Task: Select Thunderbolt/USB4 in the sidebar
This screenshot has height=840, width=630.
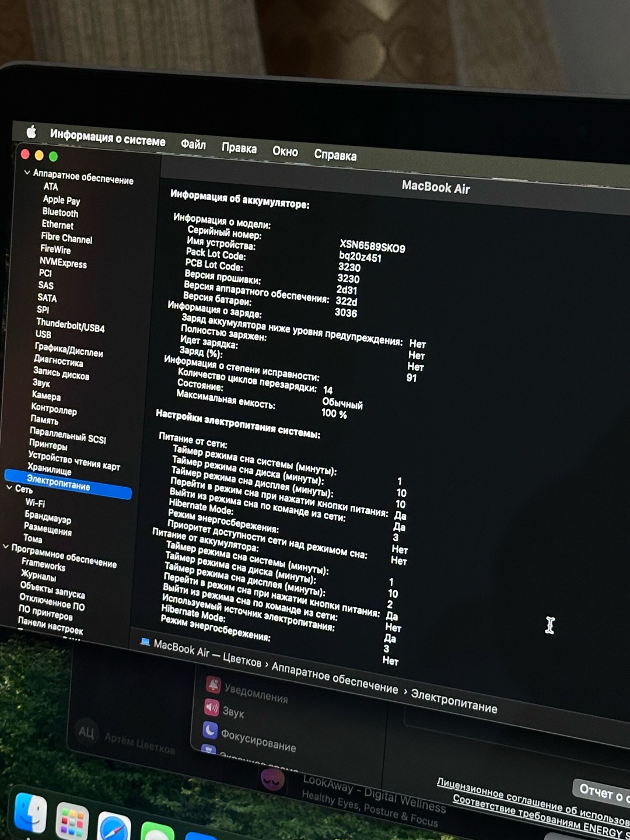Action: click(x=71, y=325)
